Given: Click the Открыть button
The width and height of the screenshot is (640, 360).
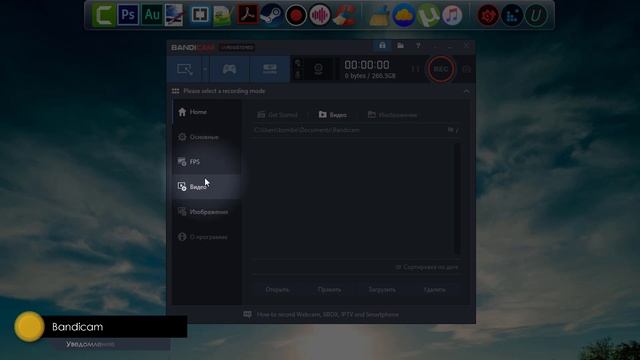Looking at the screenshot, I should (278, 290).
